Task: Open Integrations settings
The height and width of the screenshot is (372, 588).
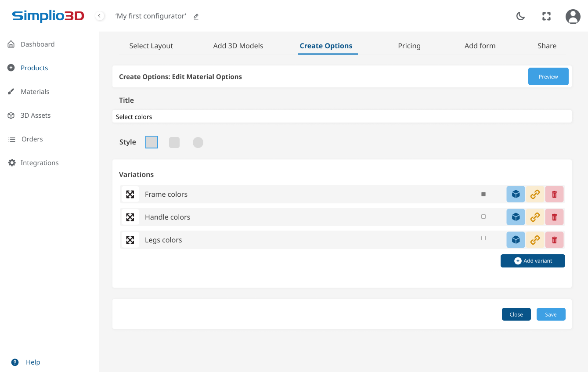Action: point(39,163)
